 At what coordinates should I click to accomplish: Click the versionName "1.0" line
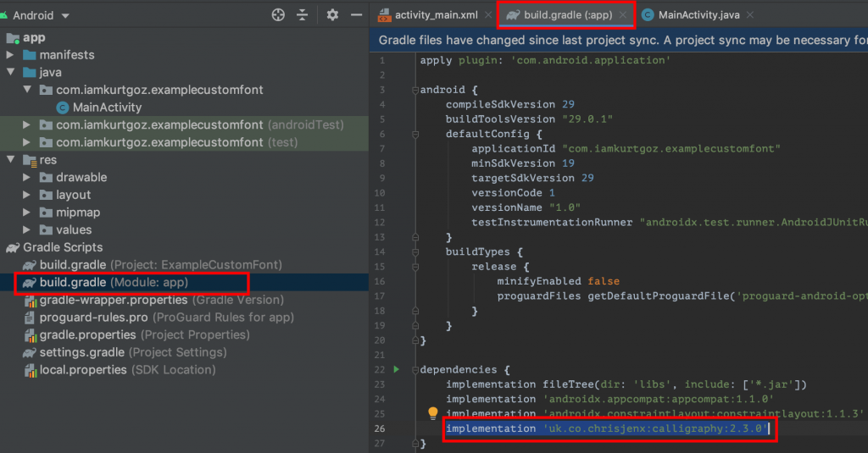pos(526,207)
